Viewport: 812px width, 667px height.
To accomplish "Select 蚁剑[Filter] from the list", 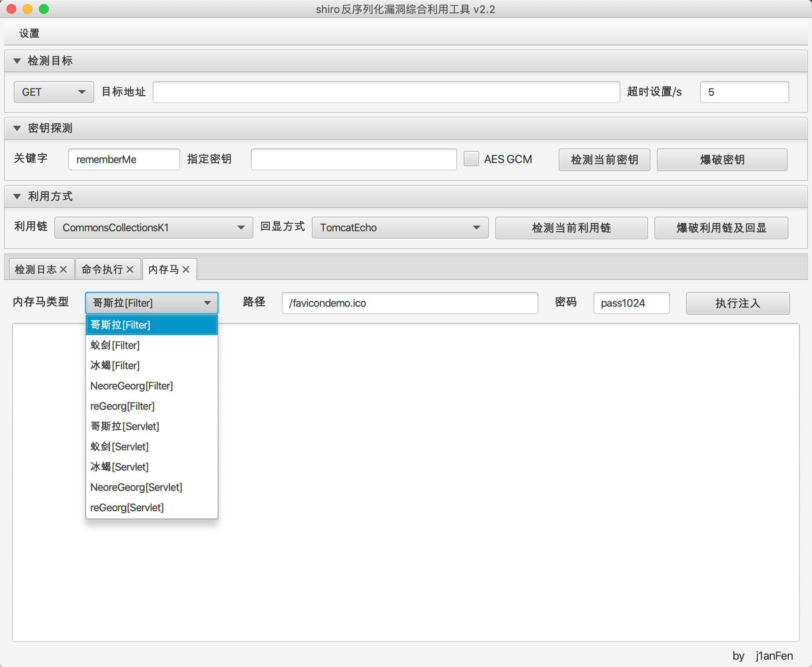I will pyautogui.click(x=115, y=345).
